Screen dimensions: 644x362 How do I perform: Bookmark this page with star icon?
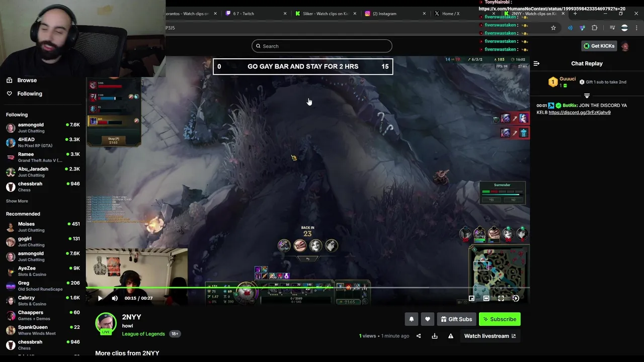[553, 28]
